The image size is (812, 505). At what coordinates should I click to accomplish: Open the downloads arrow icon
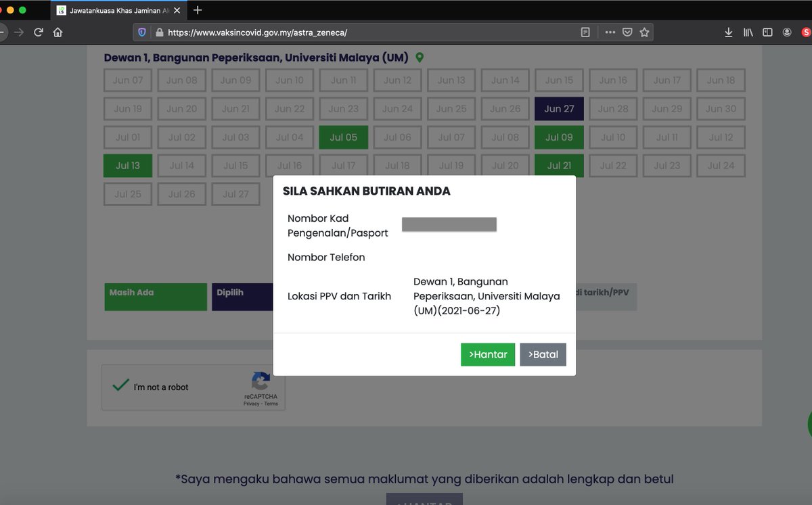pyautogui.click(x=729, y=32)
